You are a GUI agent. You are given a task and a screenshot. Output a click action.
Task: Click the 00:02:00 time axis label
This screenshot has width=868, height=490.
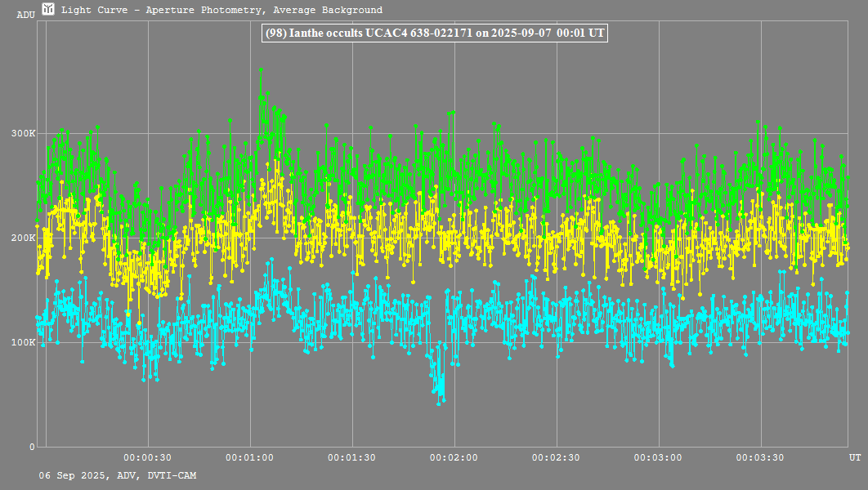454,457
